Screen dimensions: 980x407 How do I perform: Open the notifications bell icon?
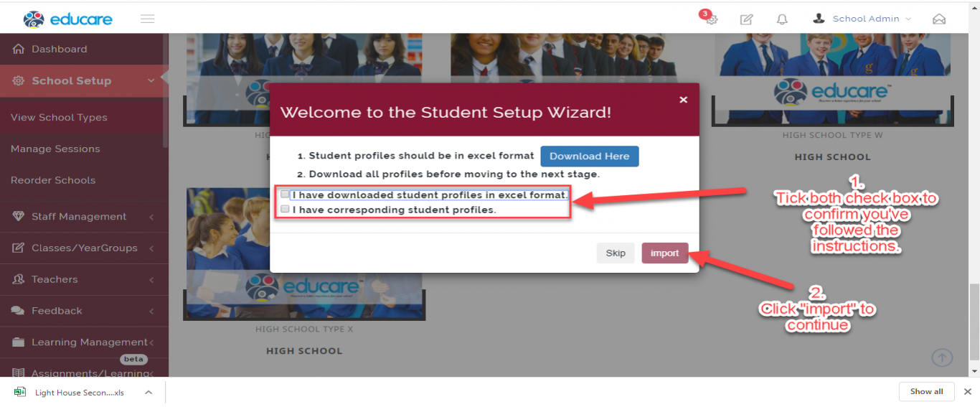[x=782, y=19]
